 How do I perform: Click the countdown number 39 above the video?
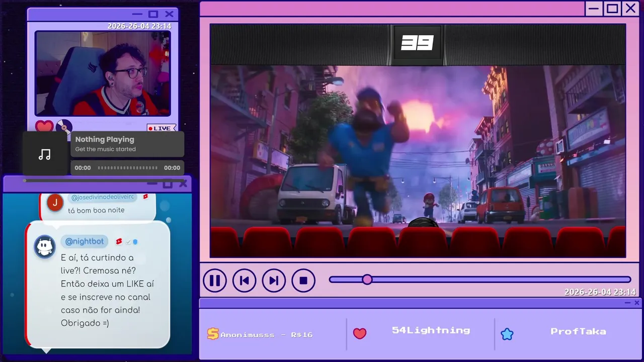417,43
